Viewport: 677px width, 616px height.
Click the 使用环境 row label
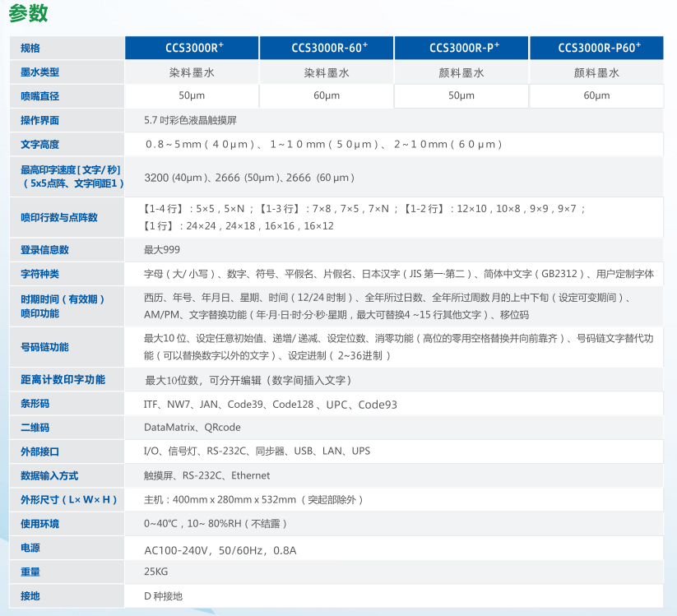(x=40, y=524)
